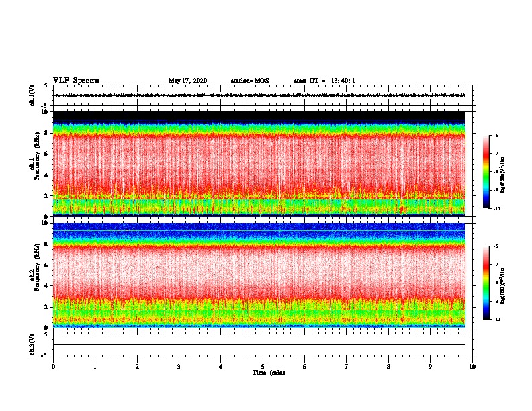Click the "VLF Spectra" title text
The height and width of the screenshot is (411, 532).
coord(76,81)
